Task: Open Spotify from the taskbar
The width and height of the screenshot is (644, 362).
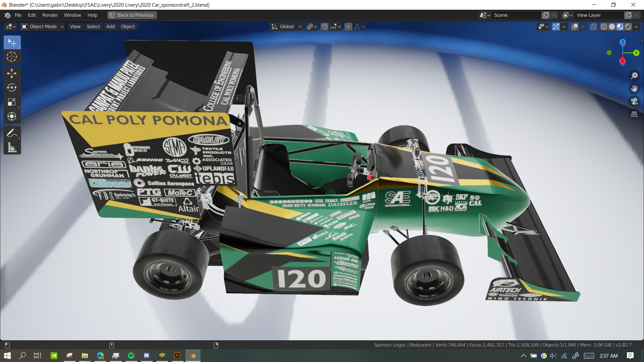Action: coord(131,356)
